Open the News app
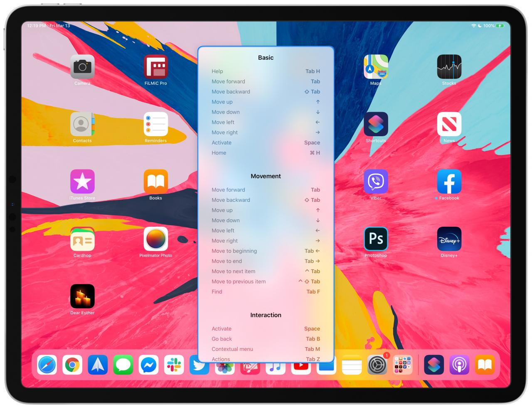Viewport: 532px width, 409px height. pos(449,124)
